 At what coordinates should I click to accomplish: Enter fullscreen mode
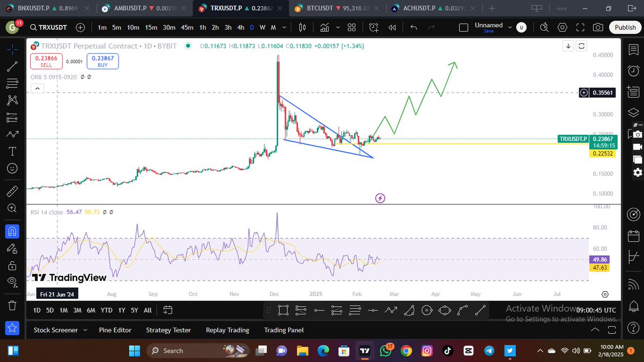tap(580, 28)
